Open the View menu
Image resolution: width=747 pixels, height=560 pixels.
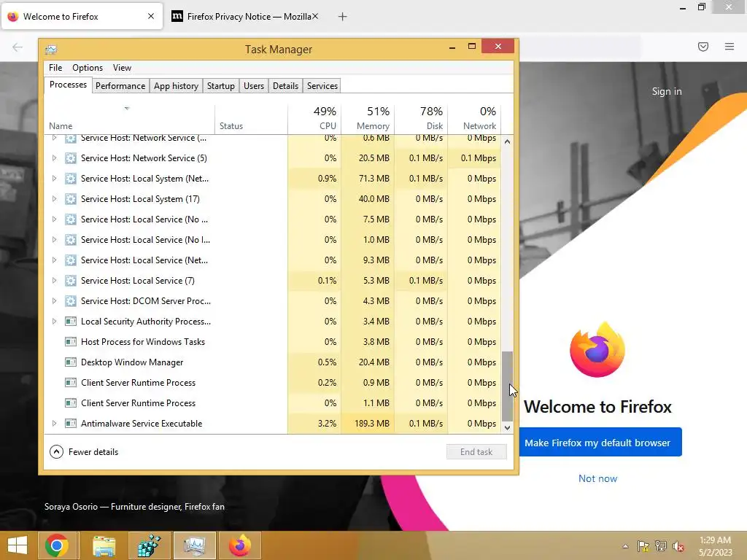point(122,68)
